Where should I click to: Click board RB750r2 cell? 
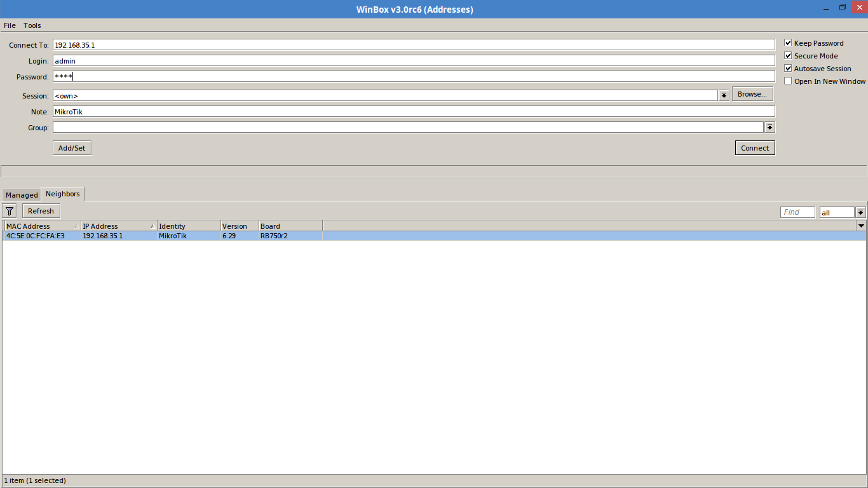pyautogui.click(x=290, y=236)
